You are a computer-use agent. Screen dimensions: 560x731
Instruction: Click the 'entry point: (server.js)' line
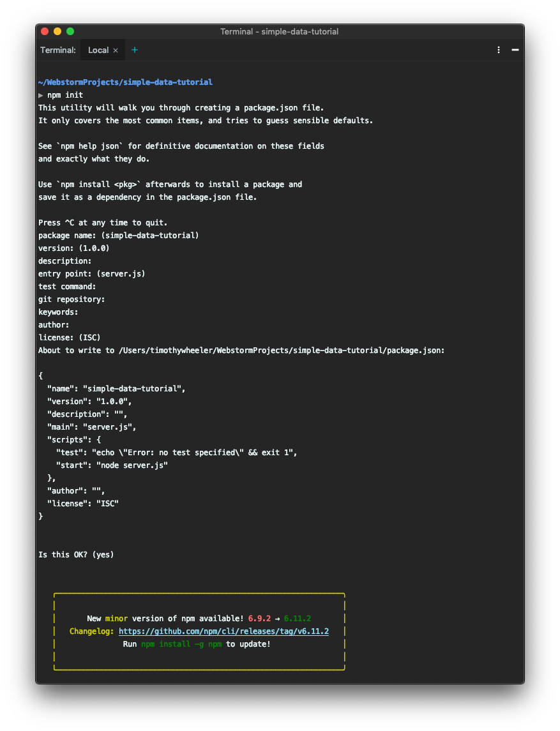coord(92,274)
